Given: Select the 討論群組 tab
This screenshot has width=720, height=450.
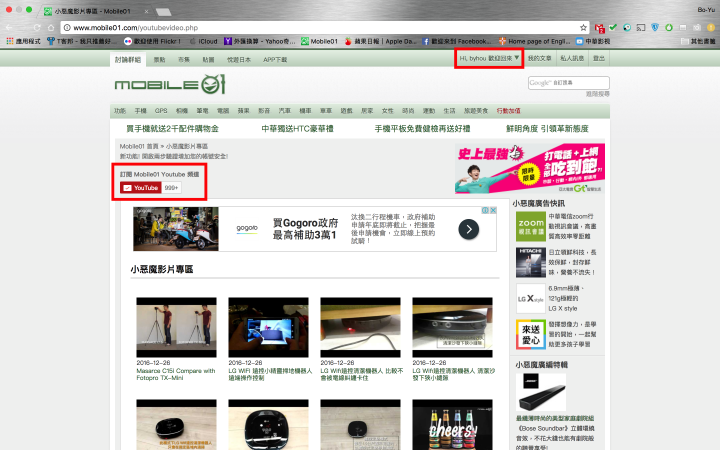Looking at the screenshot, I should pos(128,60).
